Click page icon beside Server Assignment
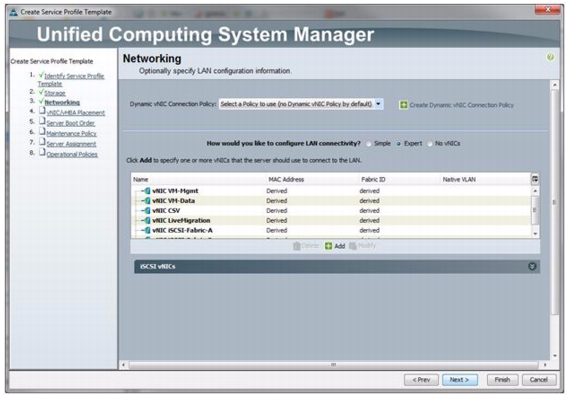576x398 pixels. 42,142
